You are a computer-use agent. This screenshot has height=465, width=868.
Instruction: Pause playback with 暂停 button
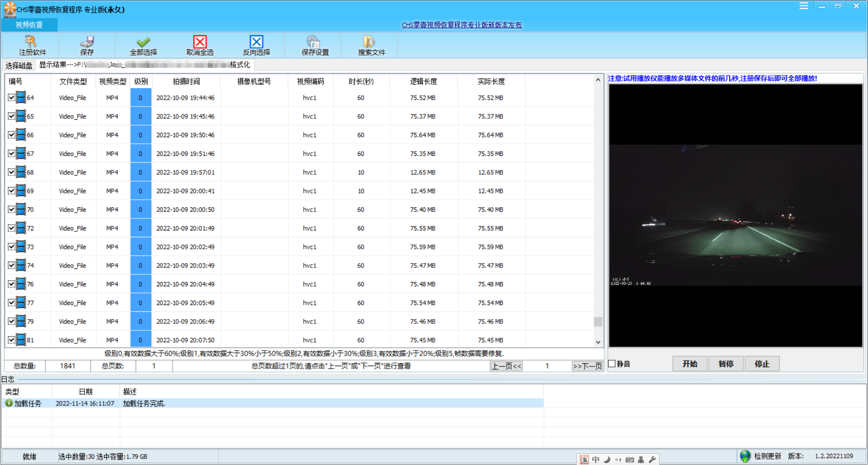[x=726, y=364]
